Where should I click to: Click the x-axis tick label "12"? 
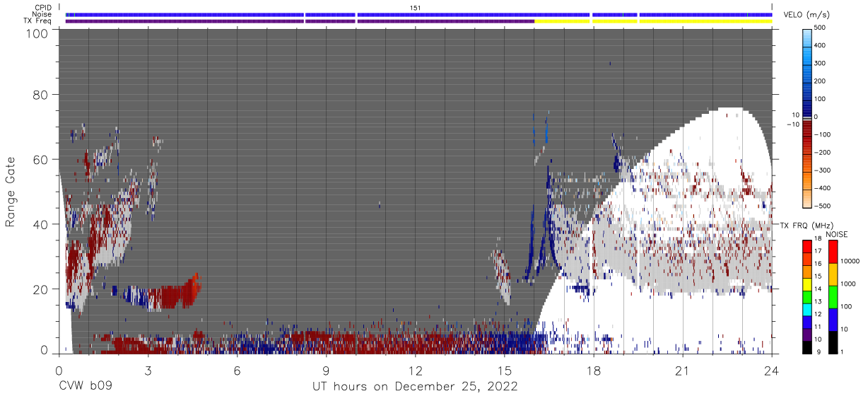tap(416, 371)
